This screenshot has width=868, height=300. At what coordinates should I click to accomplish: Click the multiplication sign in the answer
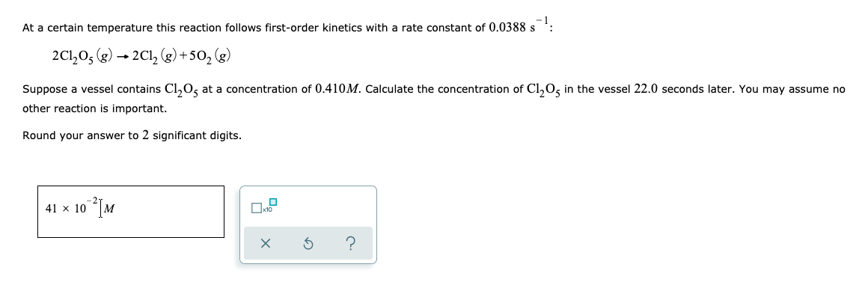[x=65, y=209]
